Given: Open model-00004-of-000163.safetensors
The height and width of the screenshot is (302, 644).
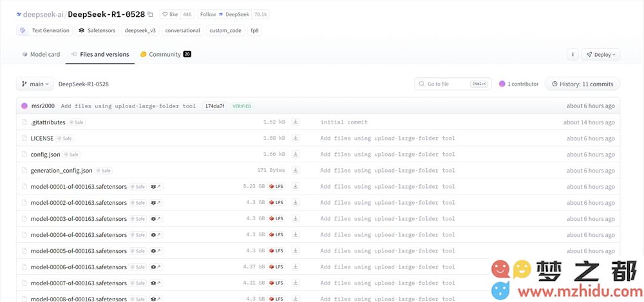Looking at the screenshot, I should click(79, 234).
